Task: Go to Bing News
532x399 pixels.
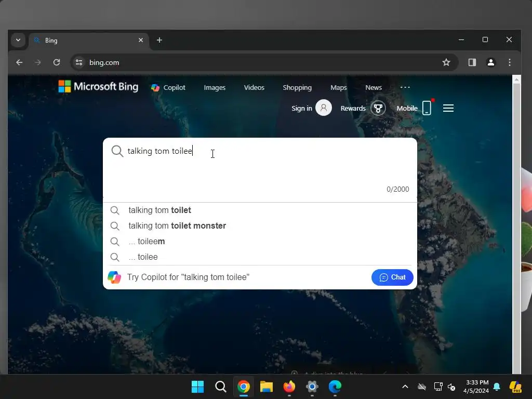Action: tap(374, 87)
